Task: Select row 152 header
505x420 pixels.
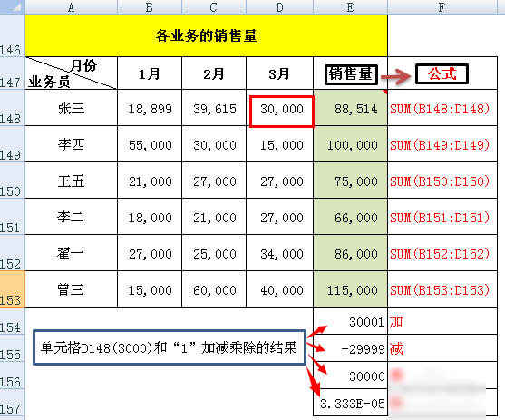Action: (12, 253)
